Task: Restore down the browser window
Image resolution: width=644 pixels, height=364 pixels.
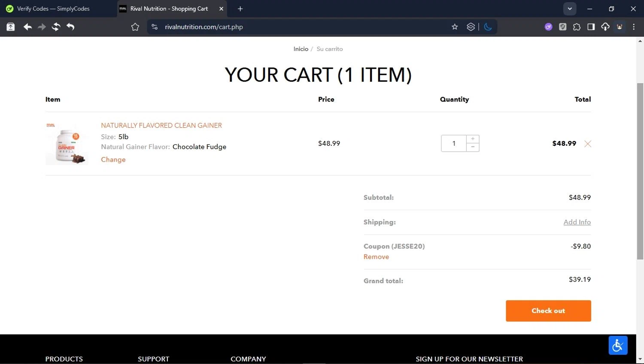Action: [x=611, y=9]
